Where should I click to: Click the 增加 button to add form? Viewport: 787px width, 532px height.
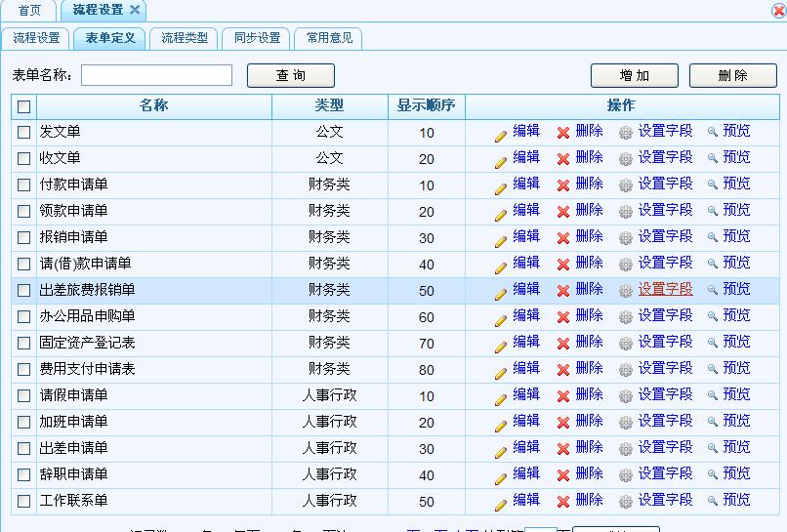[x=635, y=76]
